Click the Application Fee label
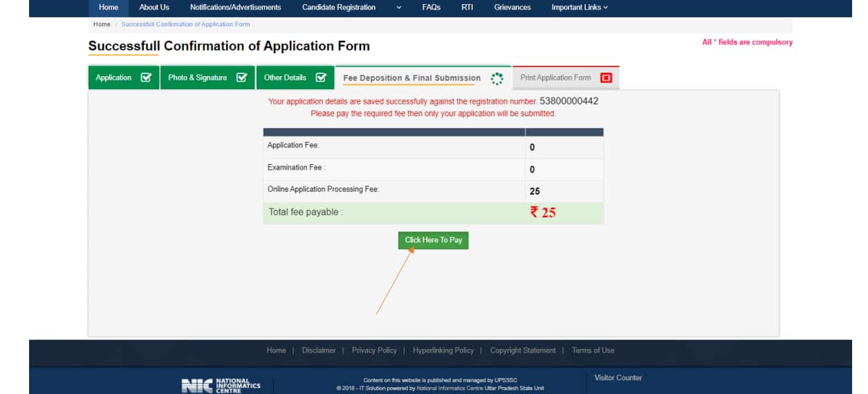The height and width of the screenshot is (394, 868). click(293, 145)
